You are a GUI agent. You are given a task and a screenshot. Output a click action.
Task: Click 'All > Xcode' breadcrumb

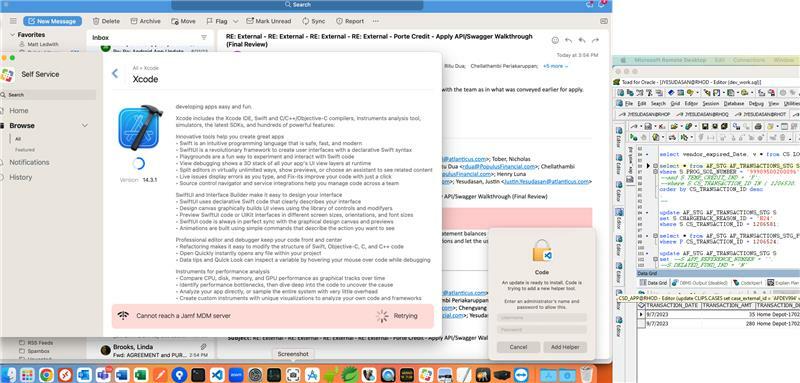[145, 68]
